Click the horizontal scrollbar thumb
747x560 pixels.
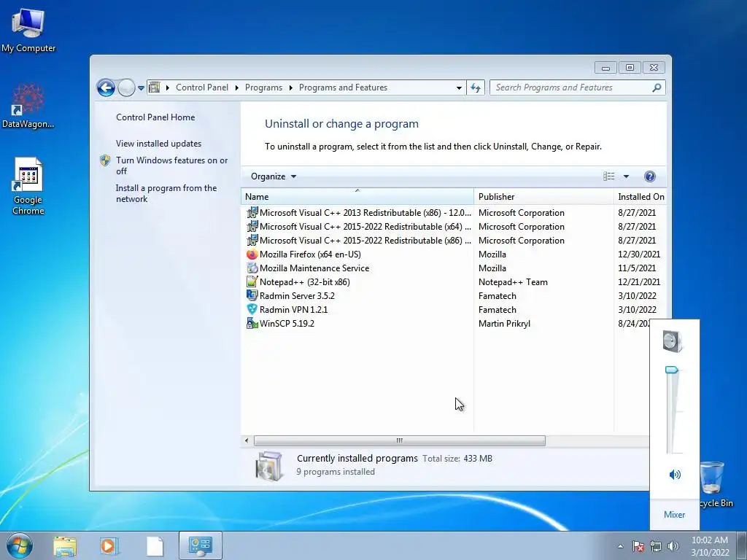pyautogui.click(x=399, y=440)
